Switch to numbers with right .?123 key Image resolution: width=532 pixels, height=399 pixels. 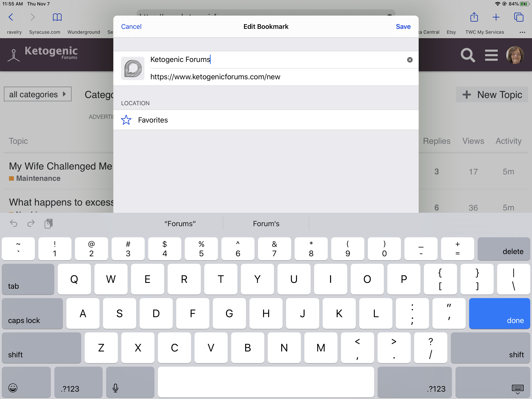coord(415,382)
